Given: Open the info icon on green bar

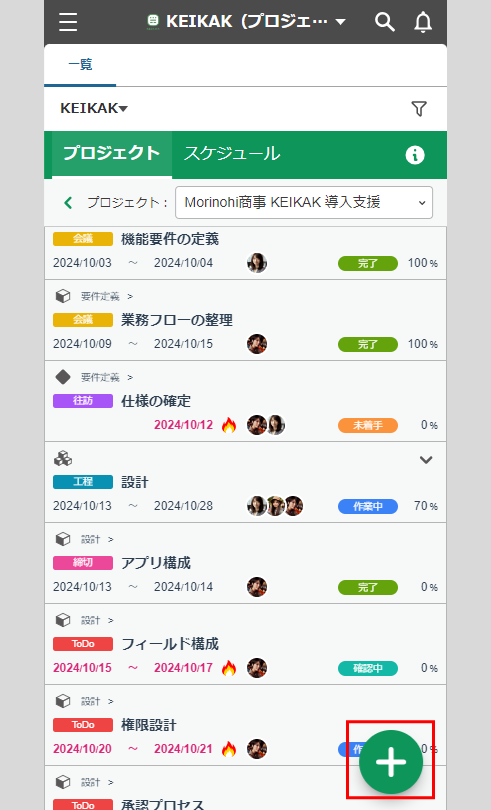Looking at the screenshot, I should [415, 155].
